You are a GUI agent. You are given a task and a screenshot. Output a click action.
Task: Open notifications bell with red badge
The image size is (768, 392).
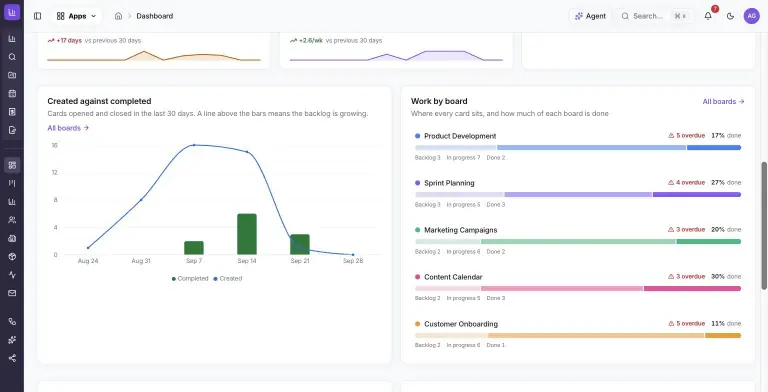(x=708, y=16)
